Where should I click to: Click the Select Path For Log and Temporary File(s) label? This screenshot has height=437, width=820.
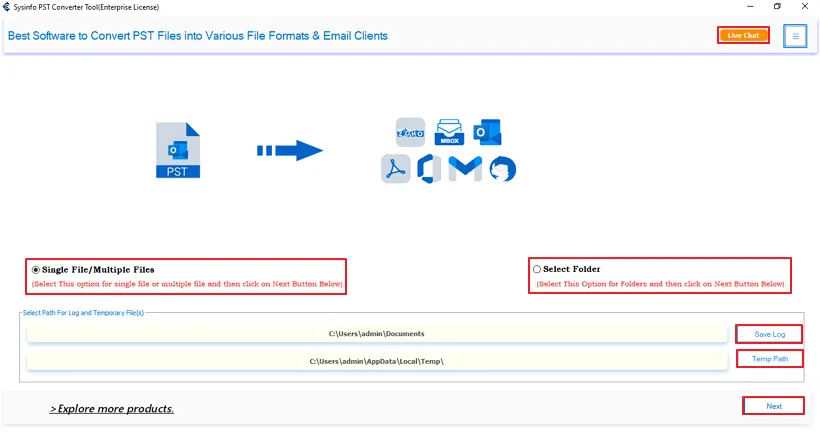[x=83, y=313]
